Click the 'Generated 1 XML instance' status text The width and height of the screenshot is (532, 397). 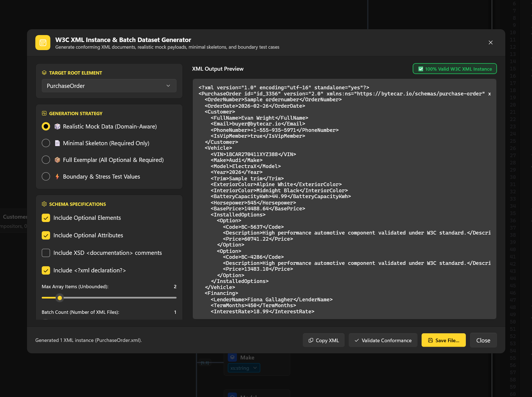(88, 340)
